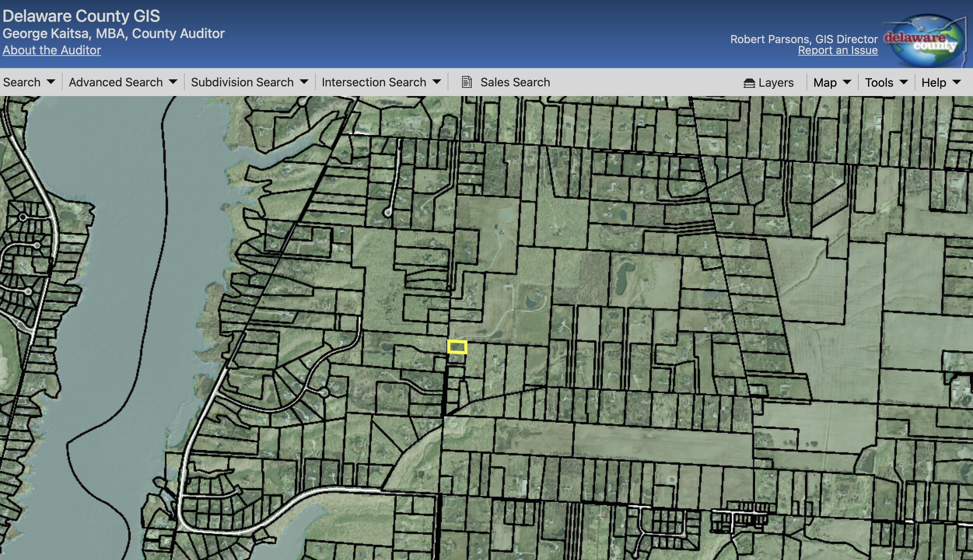Click the Sales Search document icon
Screen dimensions: 973x560
(467, 82)
